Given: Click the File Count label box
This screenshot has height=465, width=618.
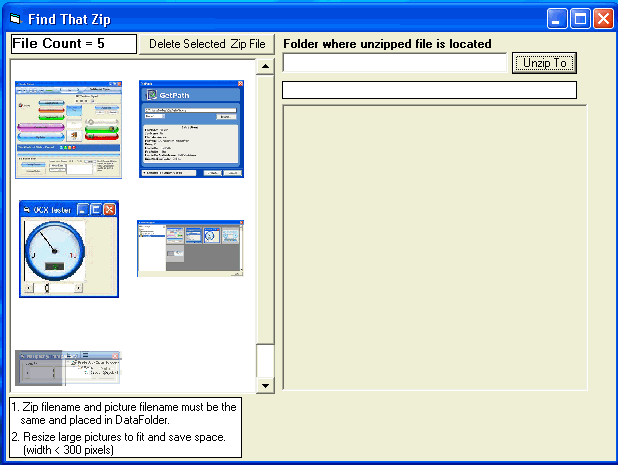Looking at the screenshot, I should pos(73,44).
